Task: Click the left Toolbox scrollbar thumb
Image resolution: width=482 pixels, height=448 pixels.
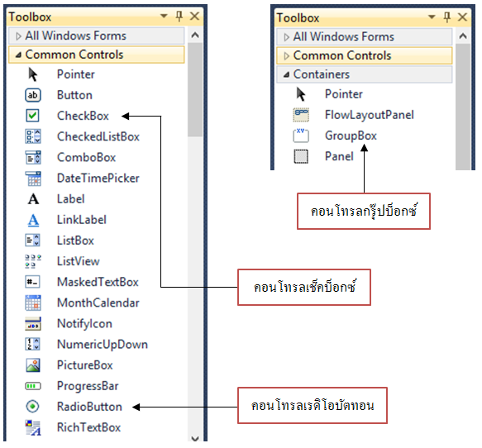Action: click(195, 90)
